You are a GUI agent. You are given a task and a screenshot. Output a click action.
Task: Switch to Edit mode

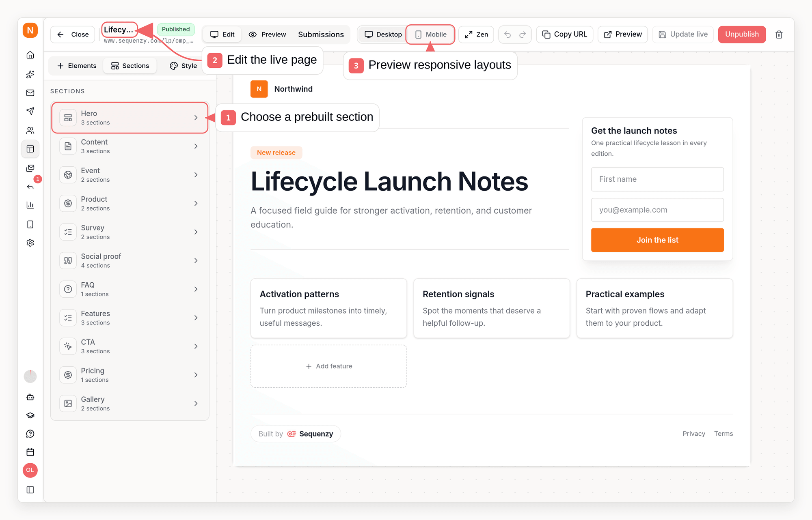point(222,34)
